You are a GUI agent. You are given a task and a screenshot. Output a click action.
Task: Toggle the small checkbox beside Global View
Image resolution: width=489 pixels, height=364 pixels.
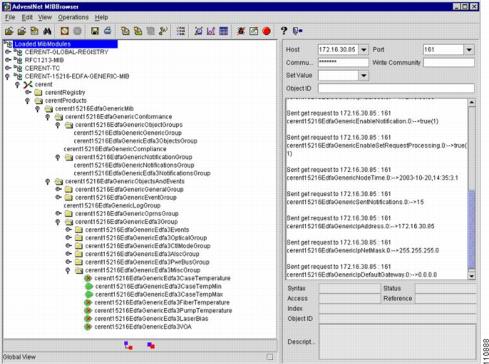[270, 357]
